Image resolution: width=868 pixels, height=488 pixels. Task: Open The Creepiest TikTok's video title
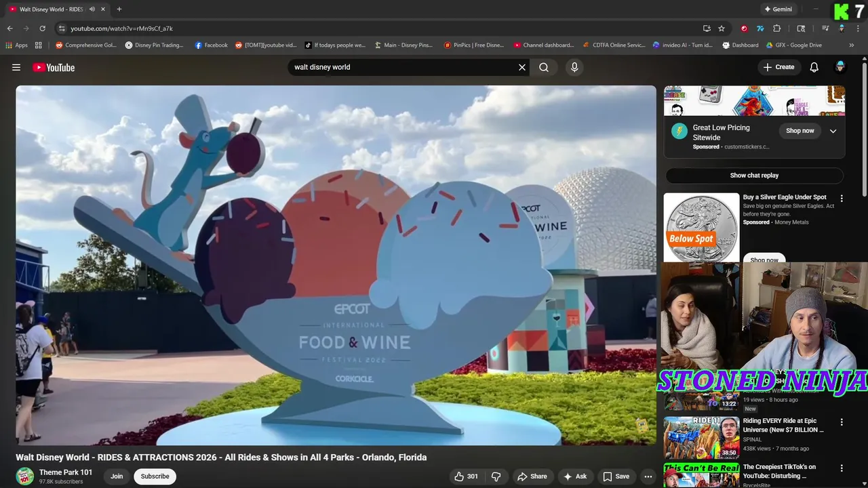click(x=780, y=471)
